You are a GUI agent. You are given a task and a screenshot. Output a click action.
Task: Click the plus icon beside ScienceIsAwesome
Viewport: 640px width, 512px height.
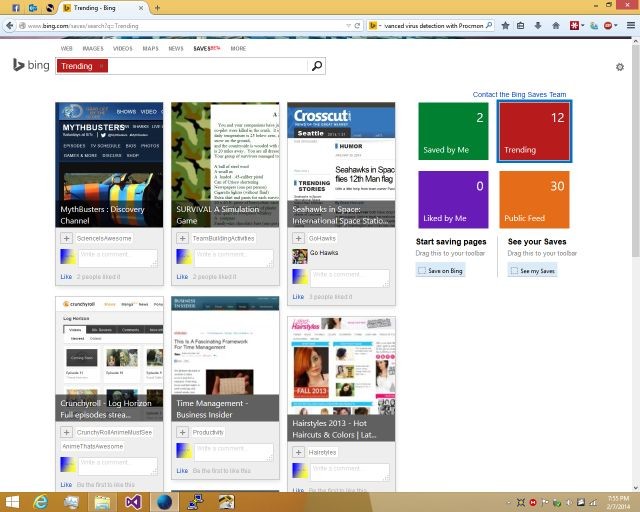67,238
